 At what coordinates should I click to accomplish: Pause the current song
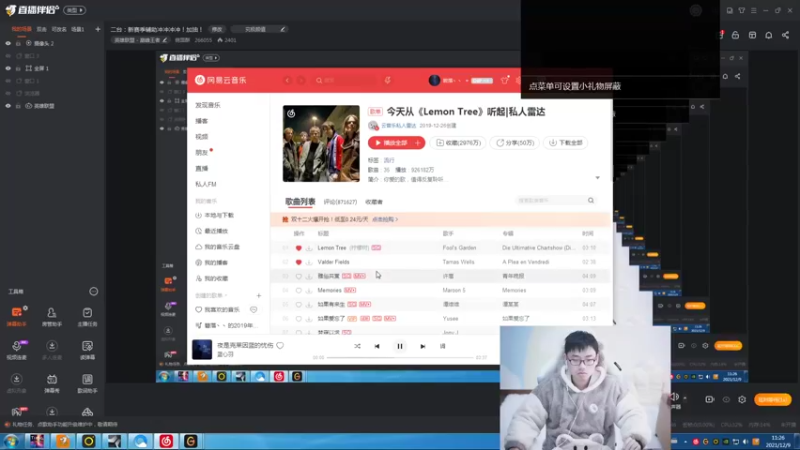[400, 346]
